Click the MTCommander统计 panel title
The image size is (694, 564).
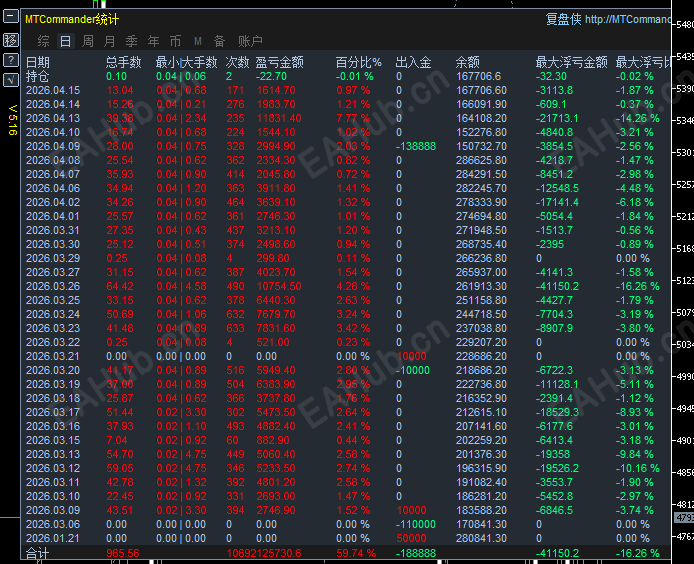[x=72, y=19]
